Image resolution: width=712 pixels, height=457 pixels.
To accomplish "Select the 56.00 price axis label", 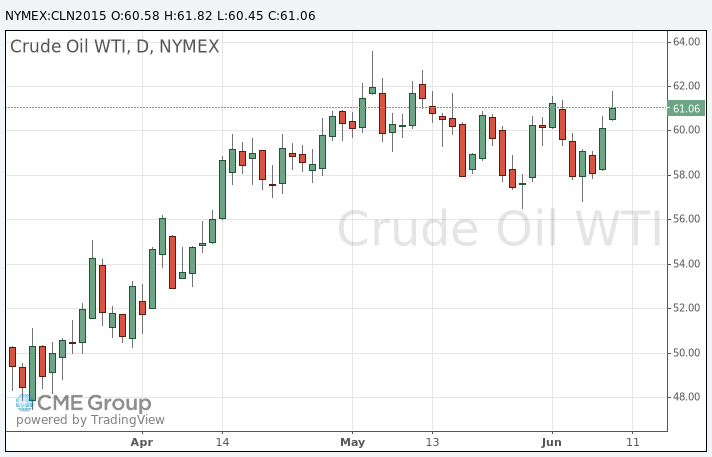I will coord(685,219).
